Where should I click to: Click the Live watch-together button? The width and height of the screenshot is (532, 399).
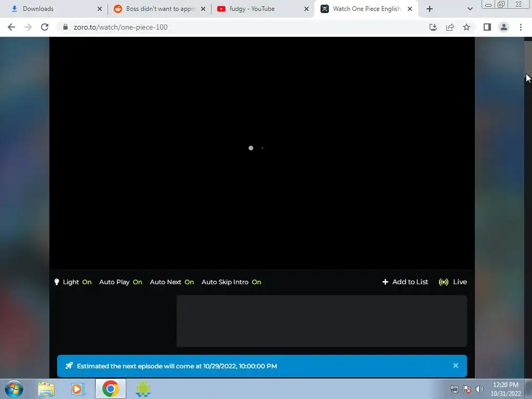click(x=453, y=282)
